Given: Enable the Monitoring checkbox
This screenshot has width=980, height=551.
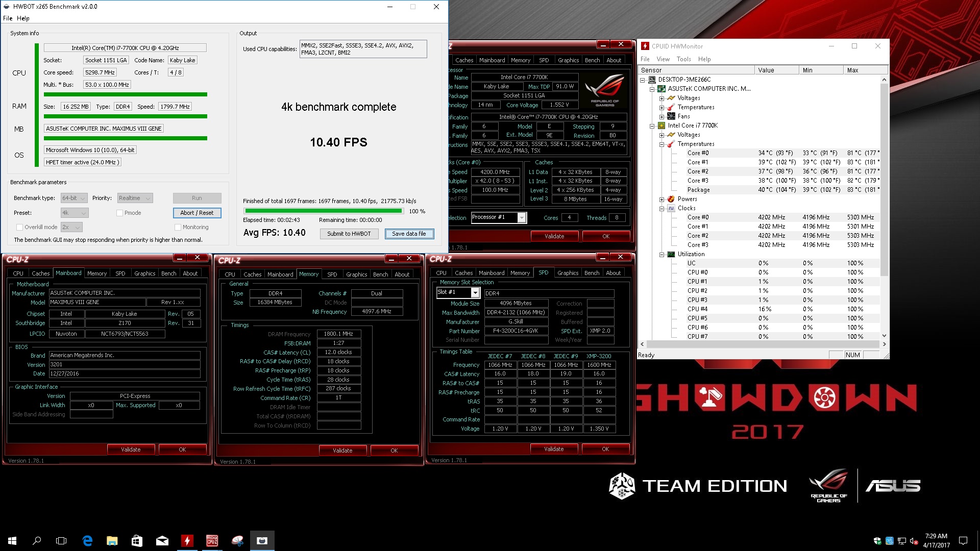Looking at the screenshot, I should click(178, 228).
